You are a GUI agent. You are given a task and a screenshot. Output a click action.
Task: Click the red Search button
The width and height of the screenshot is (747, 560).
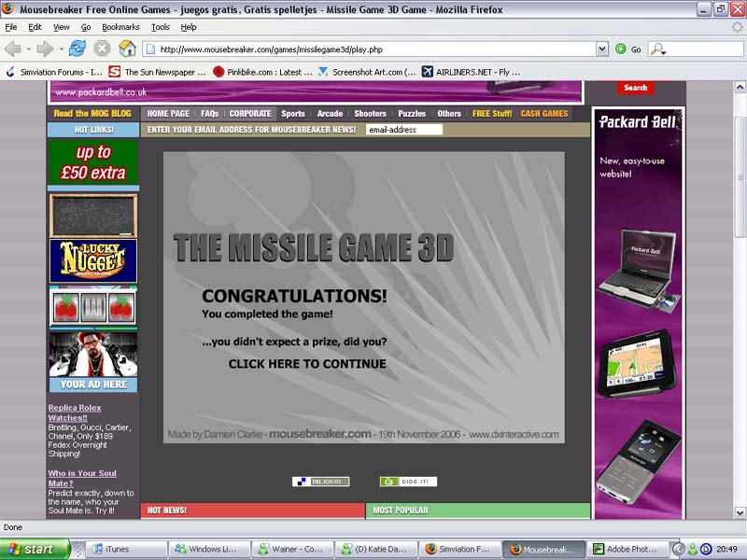[635, 88]
